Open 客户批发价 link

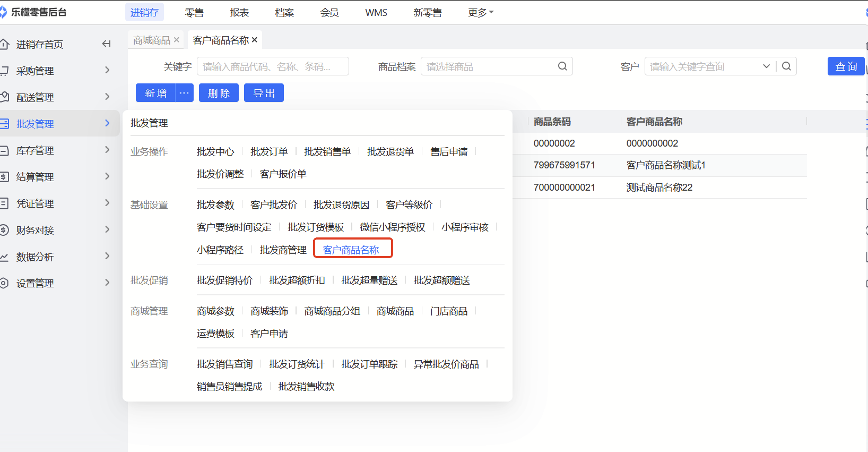click(274, 205)
